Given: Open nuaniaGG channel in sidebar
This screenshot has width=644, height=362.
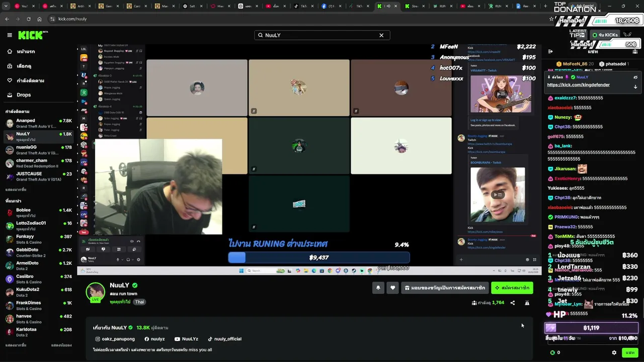Looking at the screenshot, I should click(x=39, y=150).
